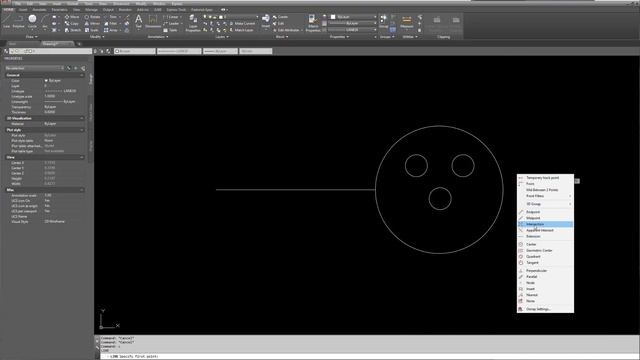The height and width of the screenshot is (360, 640).
Task: Click the Dimension tool
Action: coord(153,21)
